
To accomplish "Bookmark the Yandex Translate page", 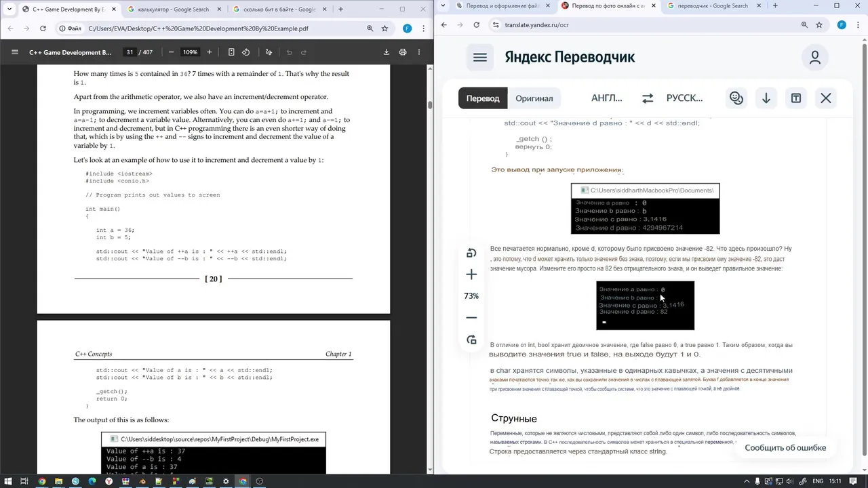I will tap(819, 24).
